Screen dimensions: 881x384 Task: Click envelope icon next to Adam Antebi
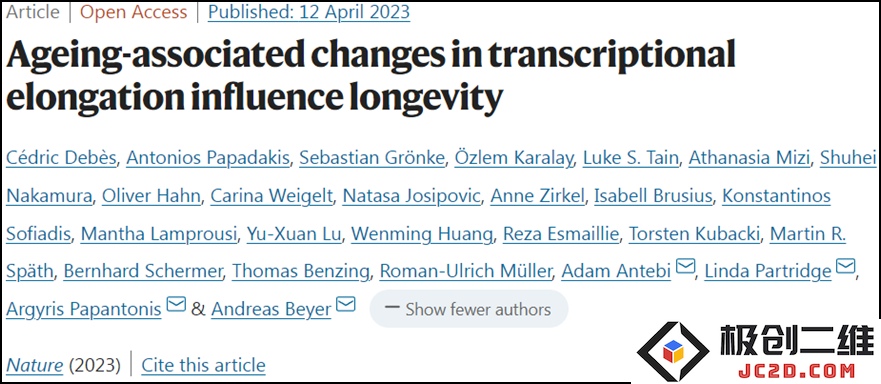click(x=685, y=266)
